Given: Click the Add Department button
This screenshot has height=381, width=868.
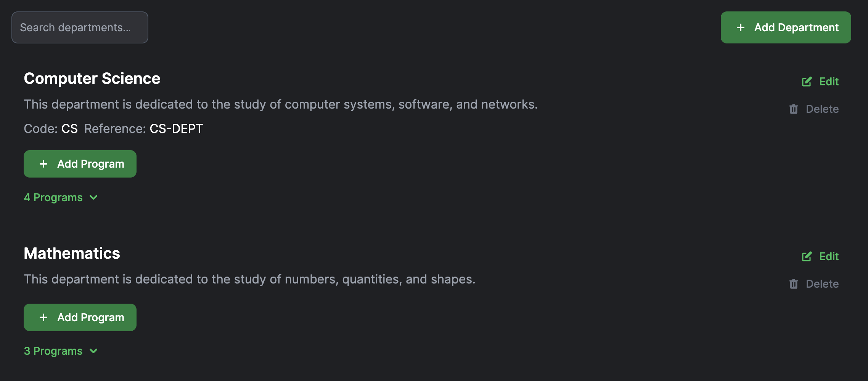Looking at the screenshot, I should (786, 27).
